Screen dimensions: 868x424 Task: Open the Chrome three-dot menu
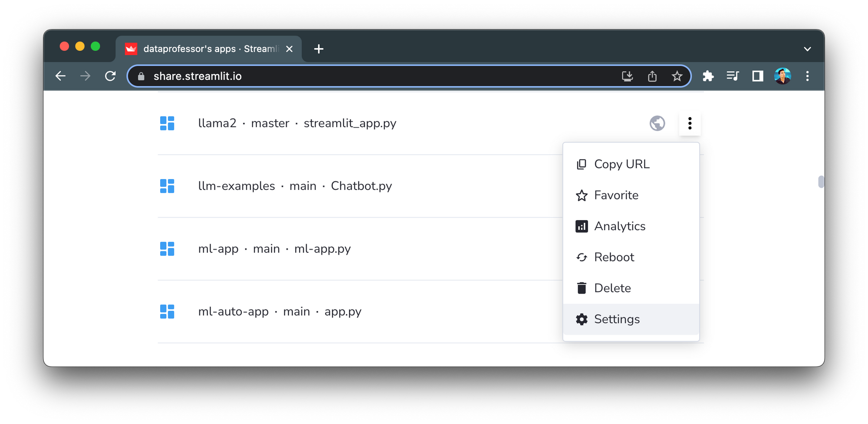pyautogui.click(x=807, y=76)
